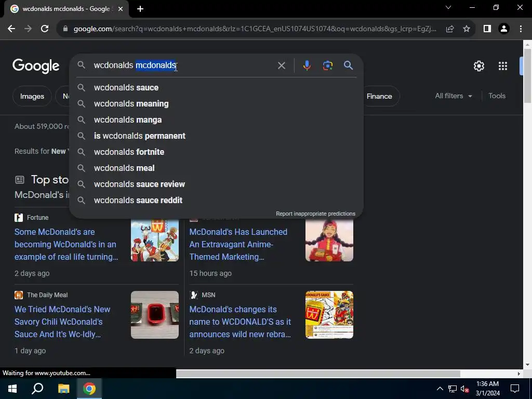This screenshot has width=532, height=399.
Task: Click the browser forward arrow
Action: 28,29
